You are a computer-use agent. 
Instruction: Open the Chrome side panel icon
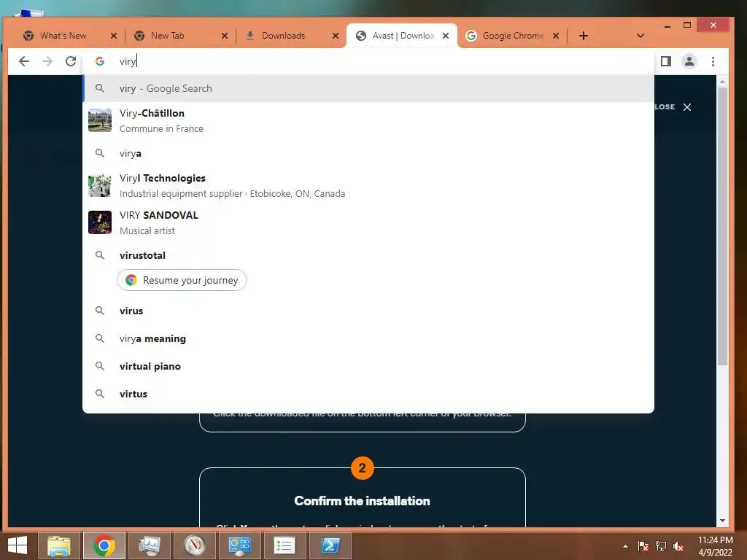[x=665, y=61]
